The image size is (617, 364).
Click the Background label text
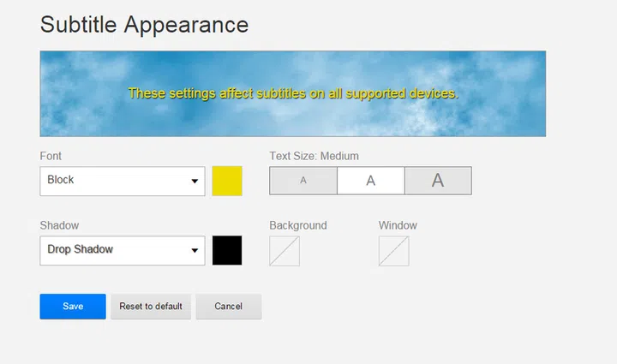298,225
